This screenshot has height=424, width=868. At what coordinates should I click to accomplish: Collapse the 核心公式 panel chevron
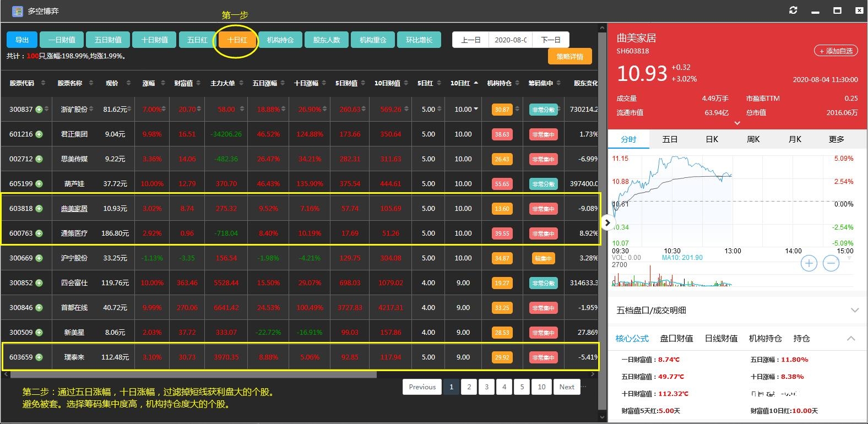851,338
